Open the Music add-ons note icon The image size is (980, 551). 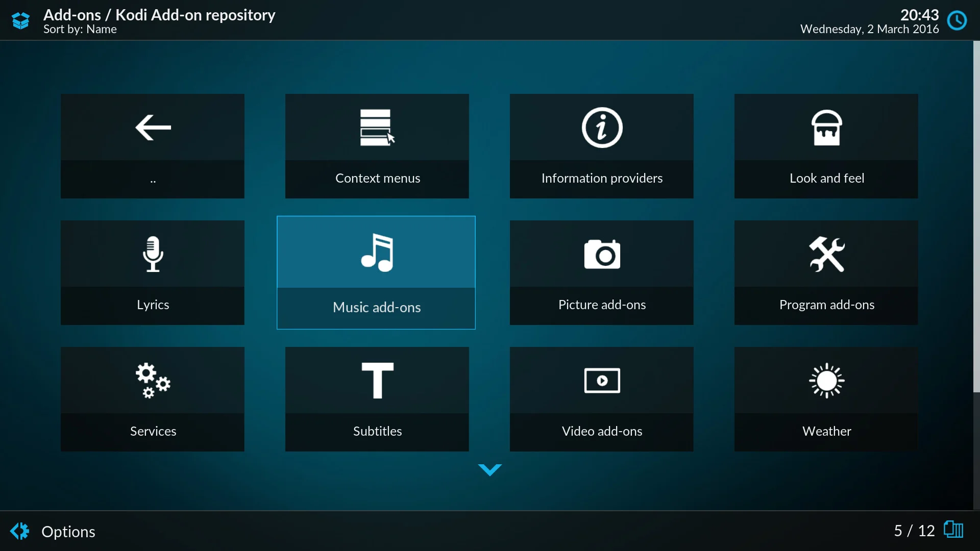tap(377, 253)
